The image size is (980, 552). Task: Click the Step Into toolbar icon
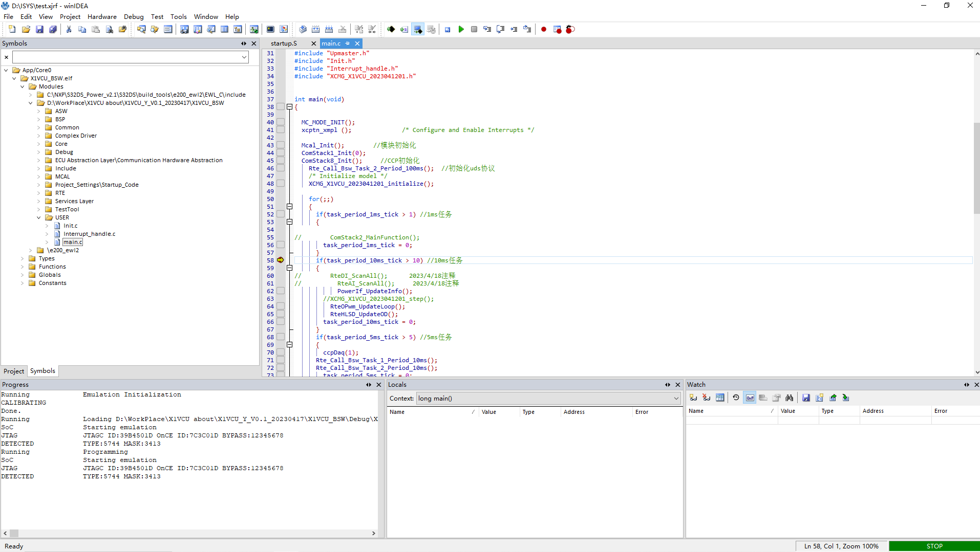(x=487, y=29)
